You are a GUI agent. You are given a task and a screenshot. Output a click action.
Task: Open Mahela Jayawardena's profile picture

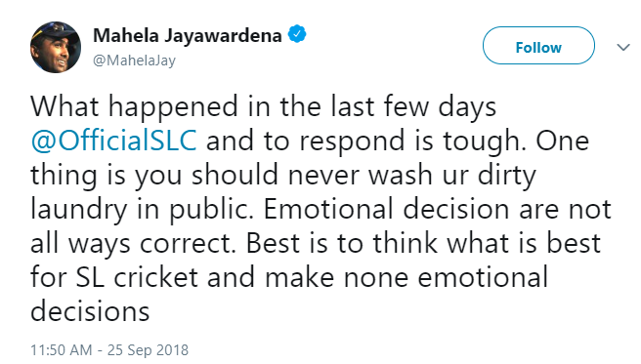pos(56,48)
